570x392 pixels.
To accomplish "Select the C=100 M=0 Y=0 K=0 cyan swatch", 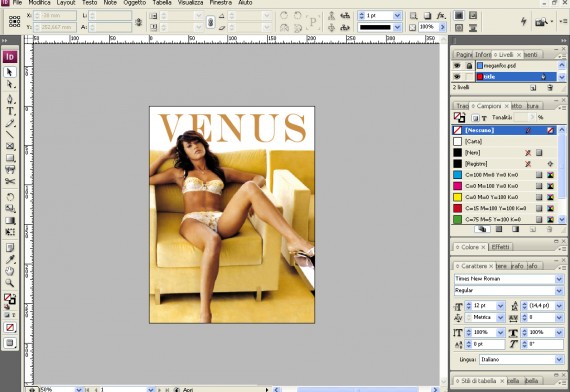I will tap(504, 175).
